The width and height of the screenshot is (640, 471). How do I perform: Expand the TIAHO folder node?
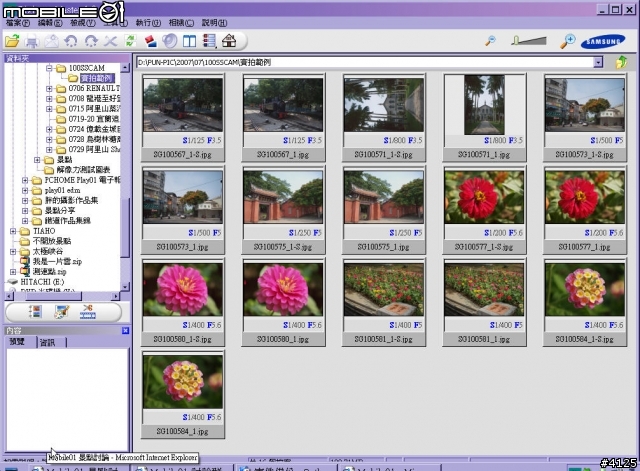pyautogui.click(x=13, y=231)
